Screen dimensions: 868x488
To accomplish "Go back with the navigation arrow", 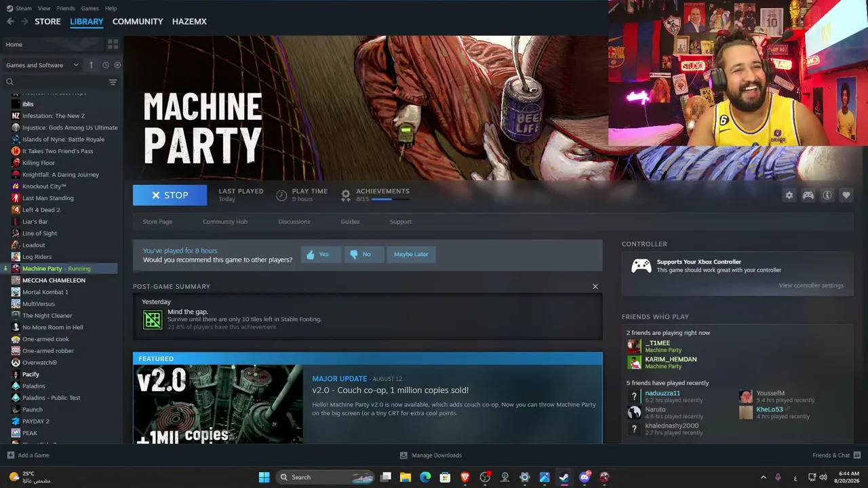I will click(x=10, y=22).
